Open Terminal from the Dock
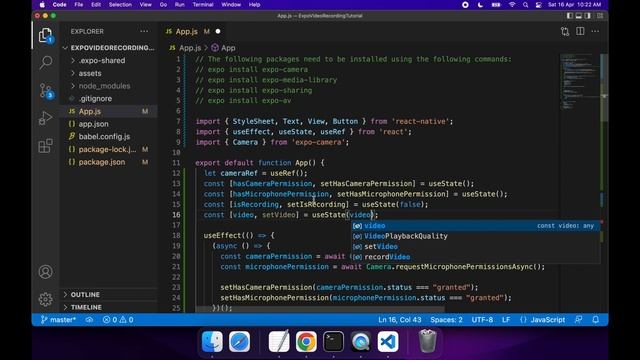This screenshot has height=360, width=640. click(x=333, y=341)
